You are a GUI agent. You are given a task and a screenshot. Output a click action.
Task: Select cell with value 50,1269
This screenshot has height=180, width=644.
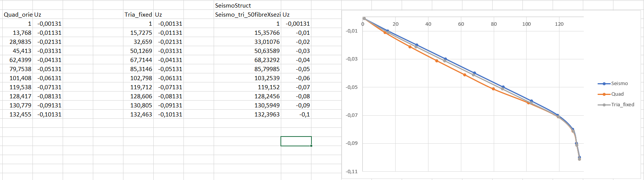(138, 51)
